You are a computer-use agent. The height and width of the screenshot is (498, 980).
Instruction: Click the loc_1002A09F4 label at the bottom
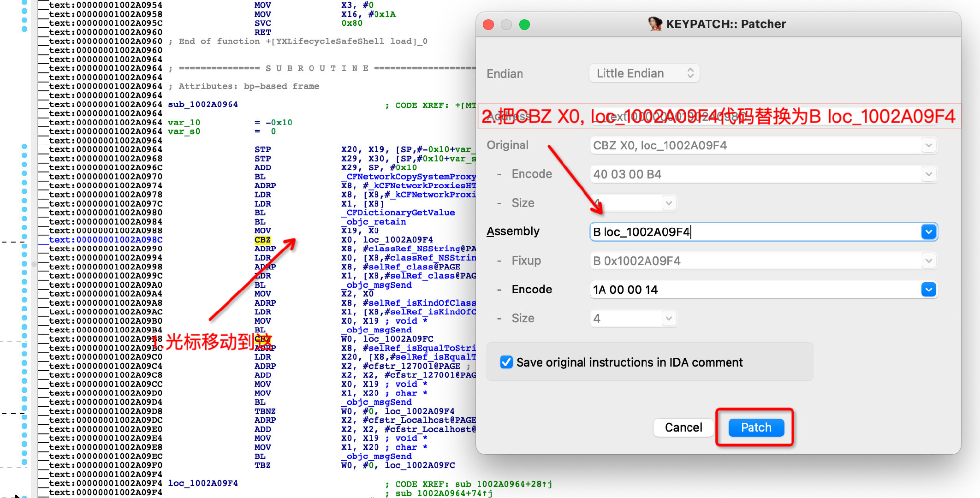point(203,483)
